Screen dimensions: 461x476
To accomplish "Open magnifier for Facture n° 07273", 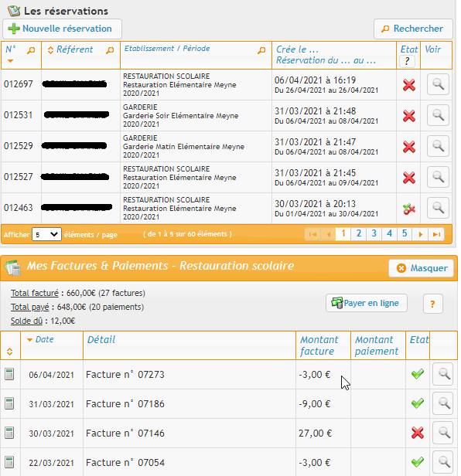I will pos(442,374).
